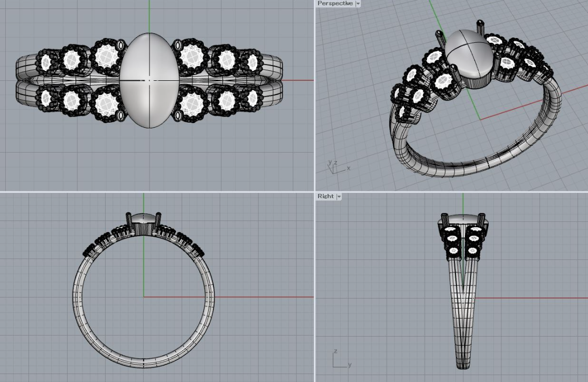Click the Right viewport title label

pos(325,196)
